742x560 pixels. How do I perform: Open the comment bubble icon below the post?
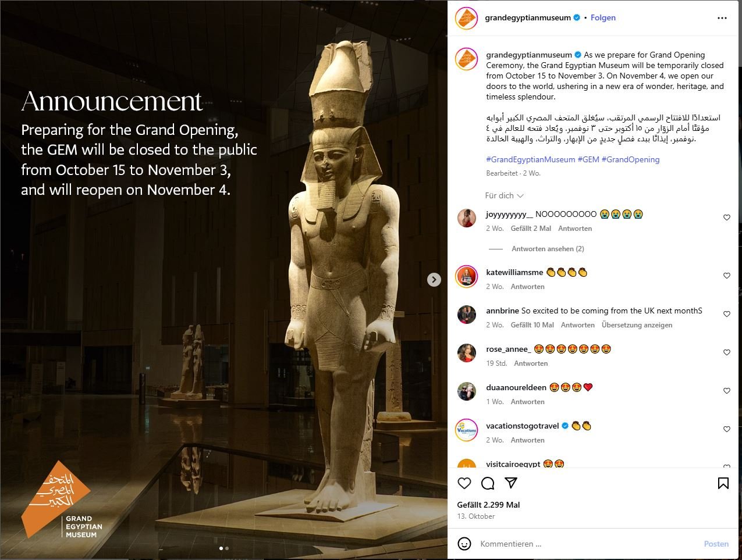pyautogui.click(x=488, y=483)
